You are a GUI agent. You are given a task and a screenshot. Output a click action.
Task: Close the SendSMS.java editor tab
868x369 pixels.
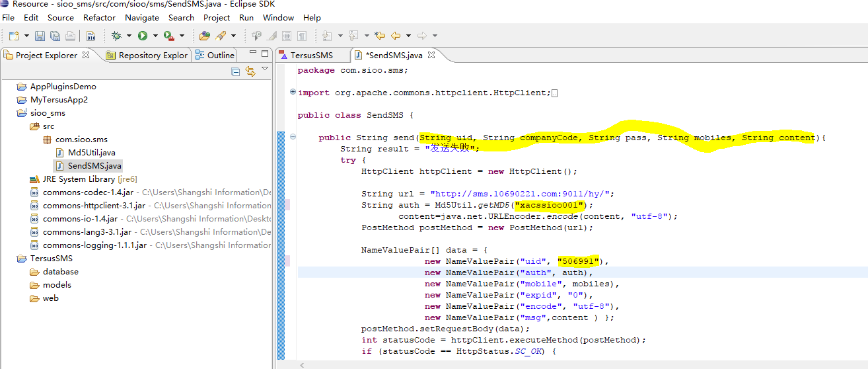431,55
